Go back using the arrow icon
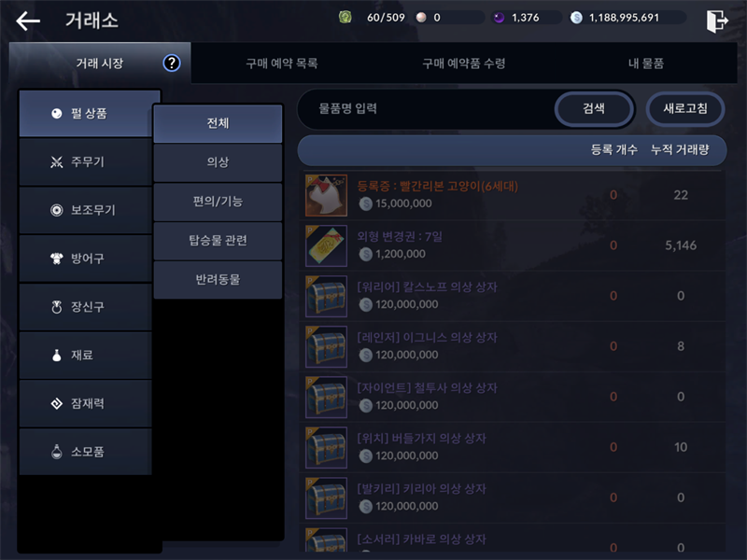Screen dimensions: 747x560 point(28,21)
